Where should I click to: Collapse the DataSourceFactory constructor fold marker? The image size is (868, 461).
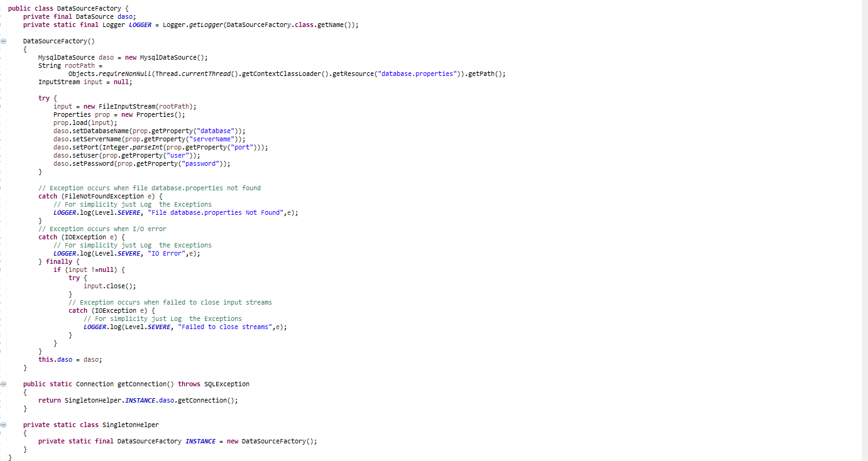pos(4,41)
